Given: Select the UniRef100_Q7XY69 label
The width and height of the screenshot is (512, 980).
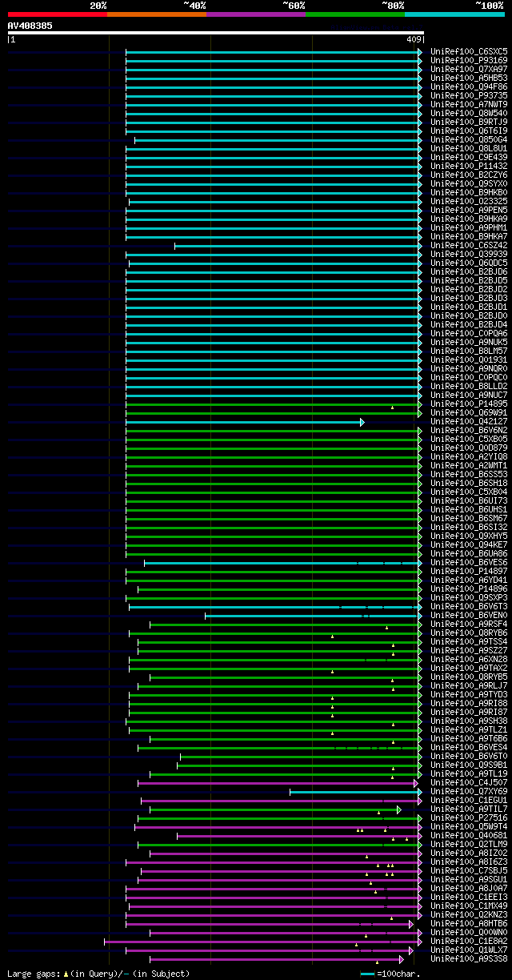Looking at the screenshot, I should pos(469,792).
